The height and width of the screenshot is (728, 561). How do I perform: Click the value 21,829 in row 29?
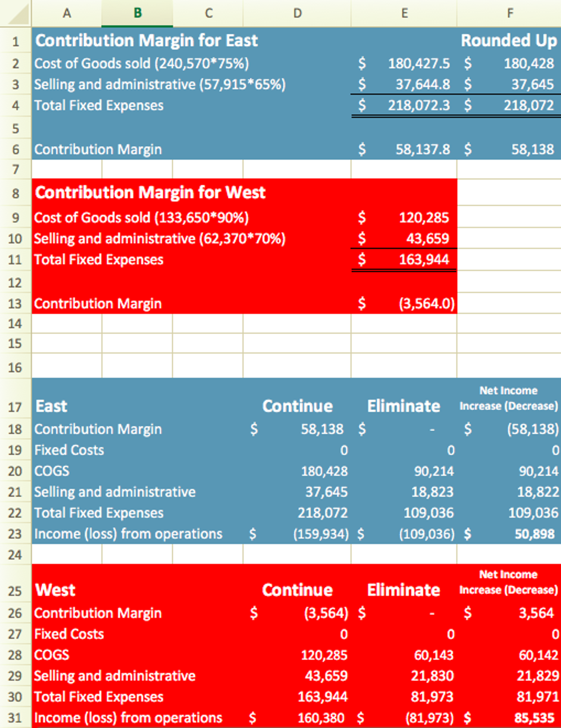pos(538,676)
